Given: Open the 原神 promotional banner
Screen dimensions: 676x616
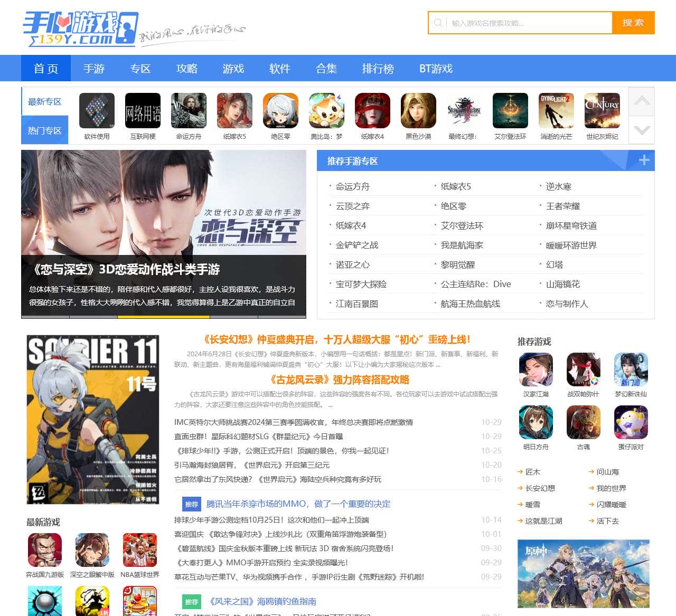Looking at the screenshot, I should pyautogui.click(x=584, y=574).
